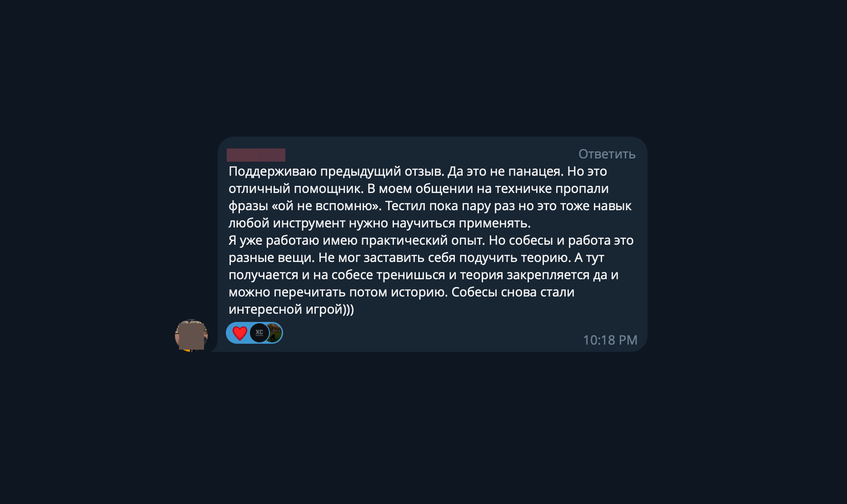
Task: Click the line starting with разные вещи
Action: 416,258
